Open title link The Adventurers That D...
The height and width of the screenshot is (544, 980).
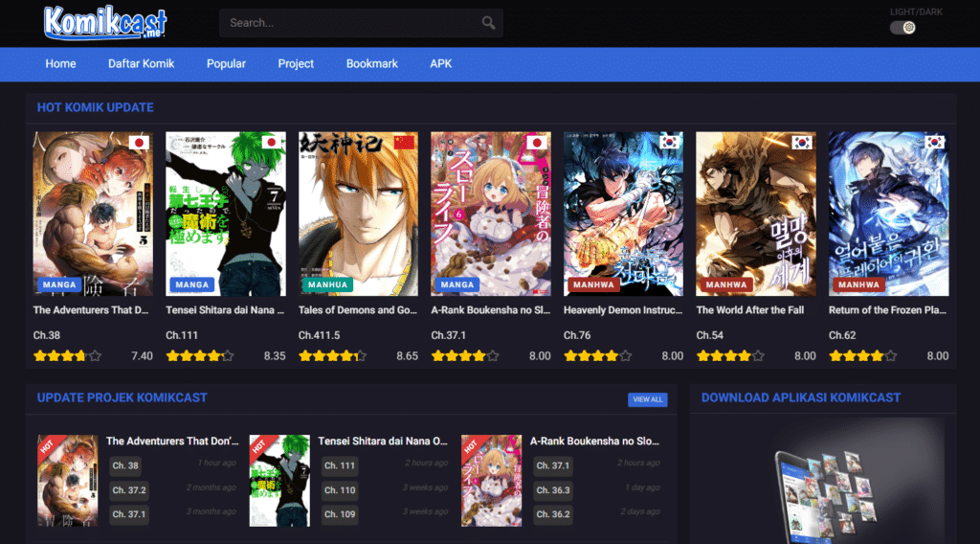pyautogui.click(x=91, y=310)
